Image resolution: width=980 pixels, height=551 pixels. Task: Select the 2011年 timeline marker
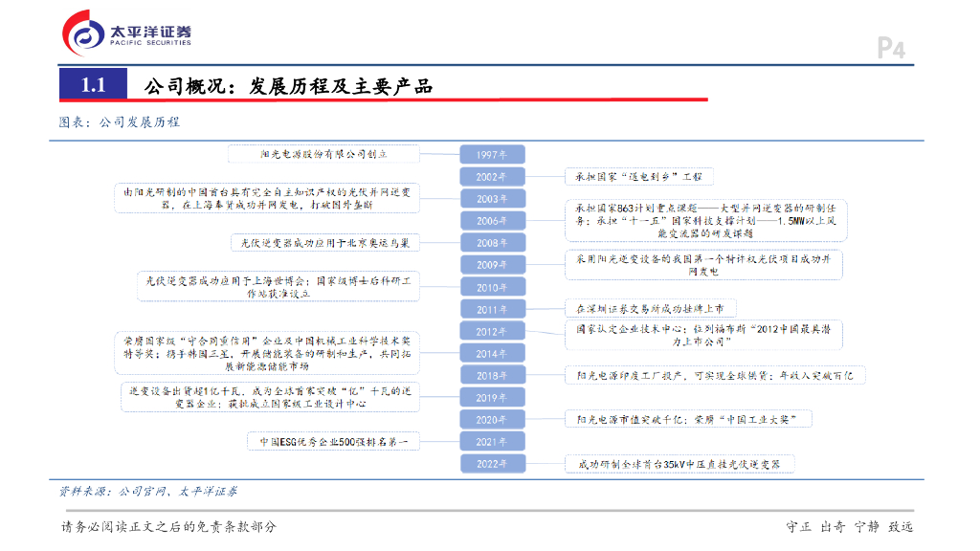pos(492,309)
